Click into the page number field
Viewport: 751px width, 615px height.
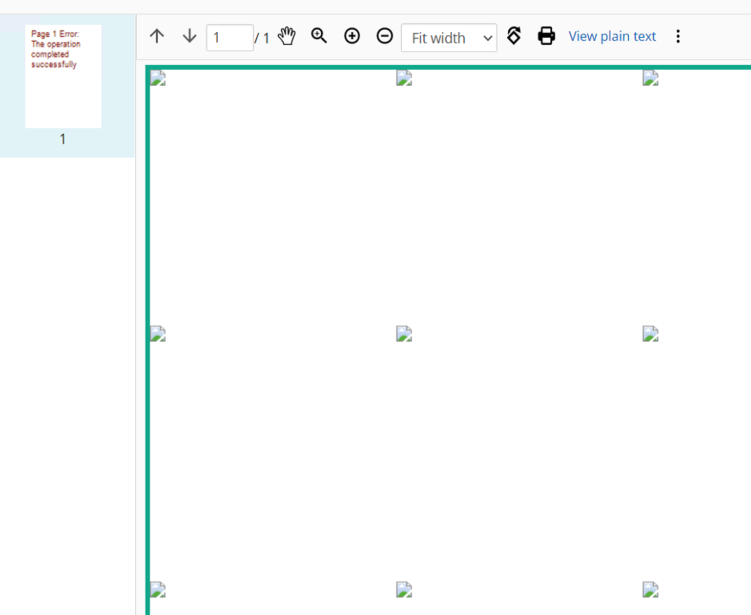[x=229, y=38]
